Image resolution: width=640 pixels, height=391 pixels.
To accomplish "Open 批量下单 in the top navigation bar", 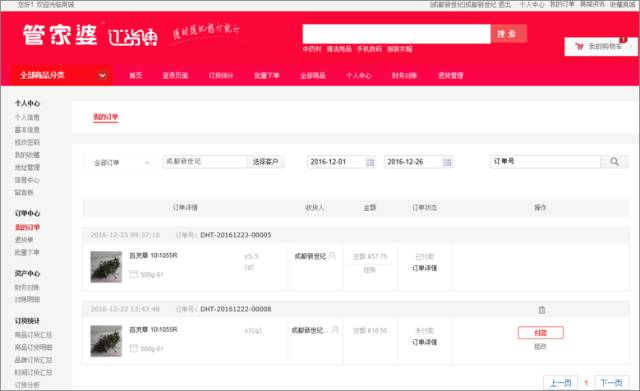I will [267, 76].
